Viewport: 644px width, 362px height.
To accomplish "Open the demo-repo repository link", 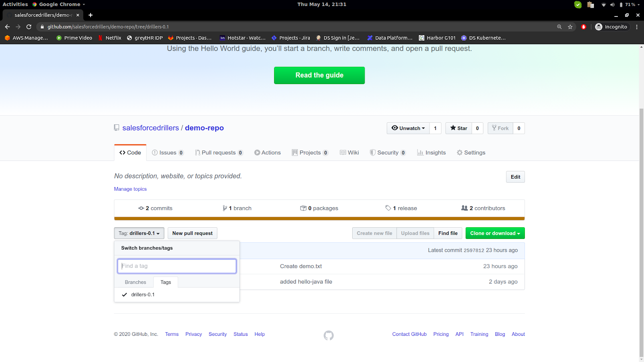I will 204,128.
